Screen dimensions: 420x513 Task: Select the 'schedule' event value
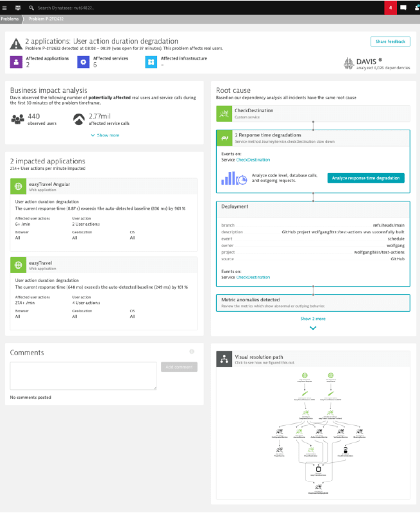[x=396, y=239]
